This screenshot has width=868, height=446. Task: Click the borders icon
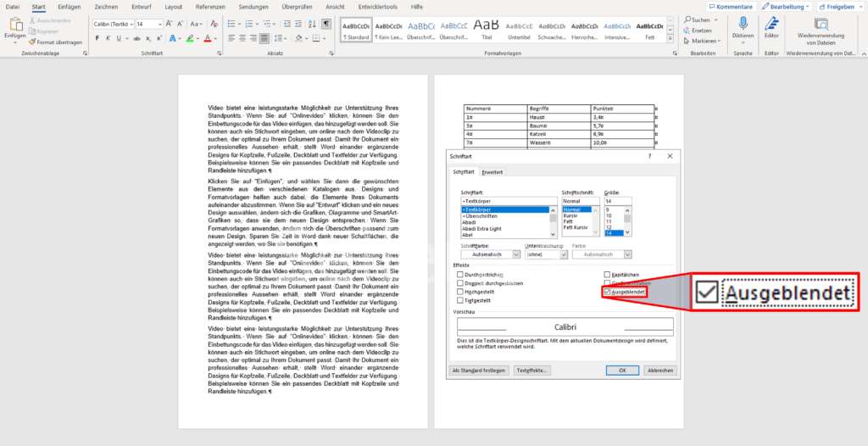tap(316, 38)
